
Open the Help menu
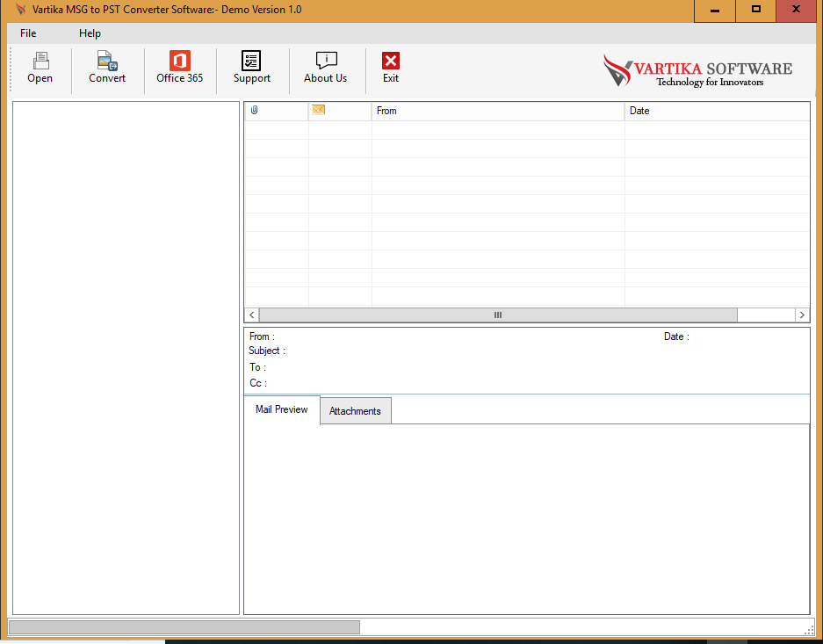[x=90, y=33]
